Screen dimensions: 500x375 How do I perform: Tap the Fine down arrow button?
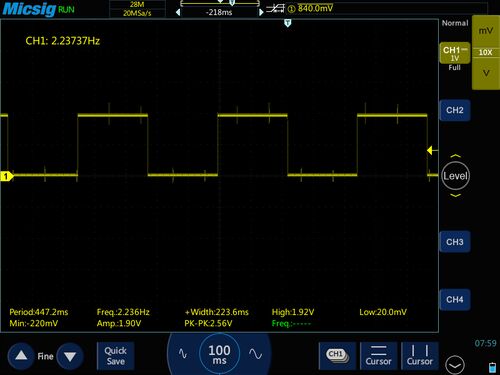point(70,356)
